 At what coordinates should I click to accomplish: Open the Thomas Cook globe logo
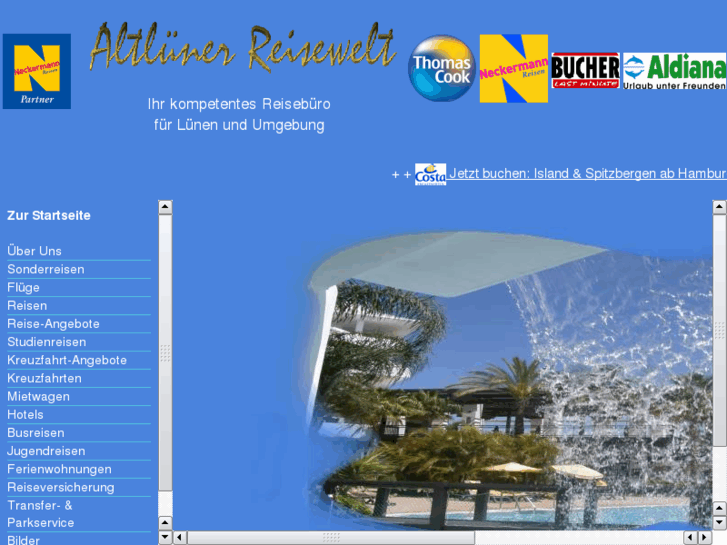click(x=442, y=68)
